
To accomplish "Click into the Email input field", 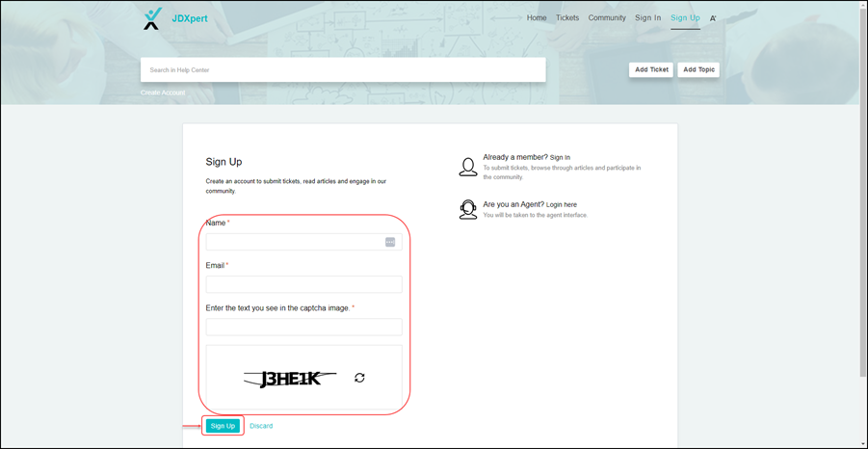I will click(303, 284).
